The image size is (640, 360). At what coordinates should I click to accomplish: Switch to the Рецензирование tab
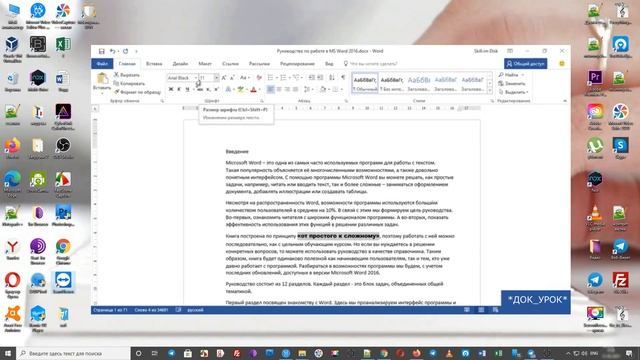coord(297,64)
